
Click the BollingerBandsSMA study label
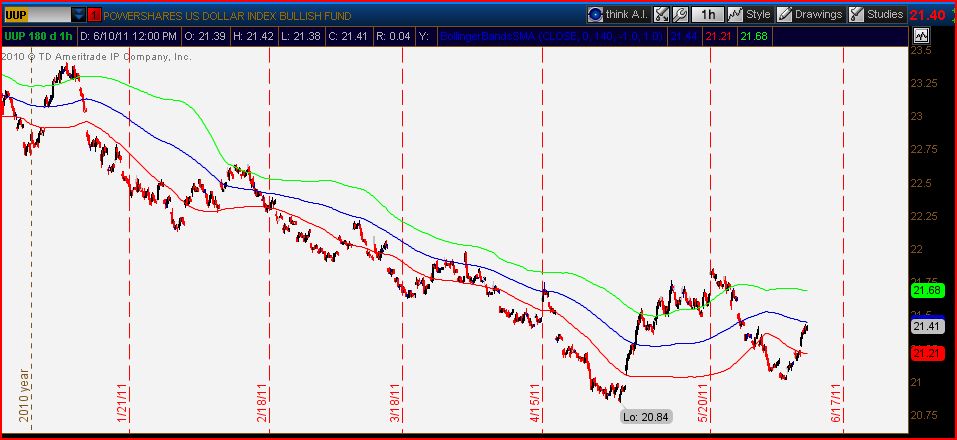tap(551, 37)
